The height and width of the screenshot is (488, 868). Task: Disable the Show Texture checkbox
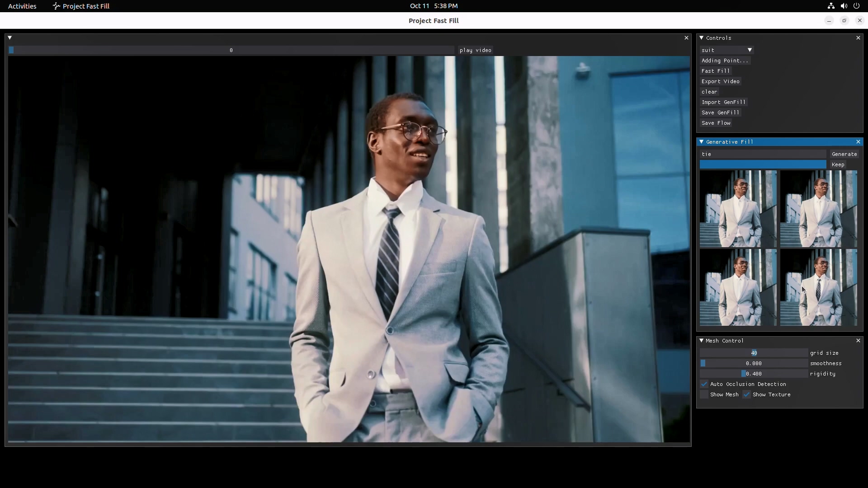pos(747,394)
